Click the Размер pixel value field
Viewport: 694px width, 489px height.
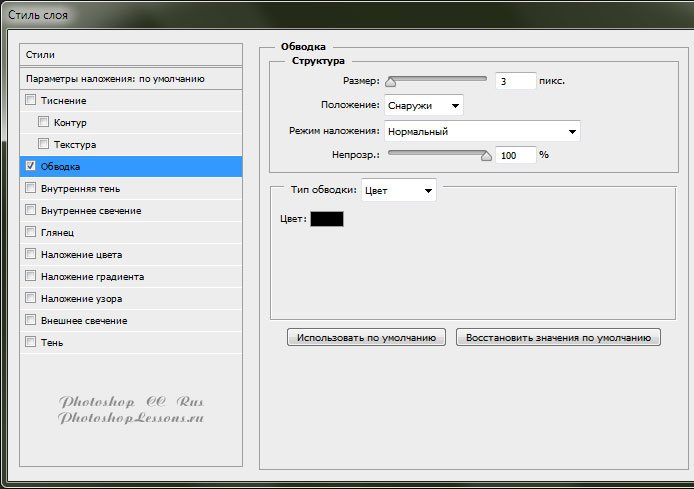515,81
